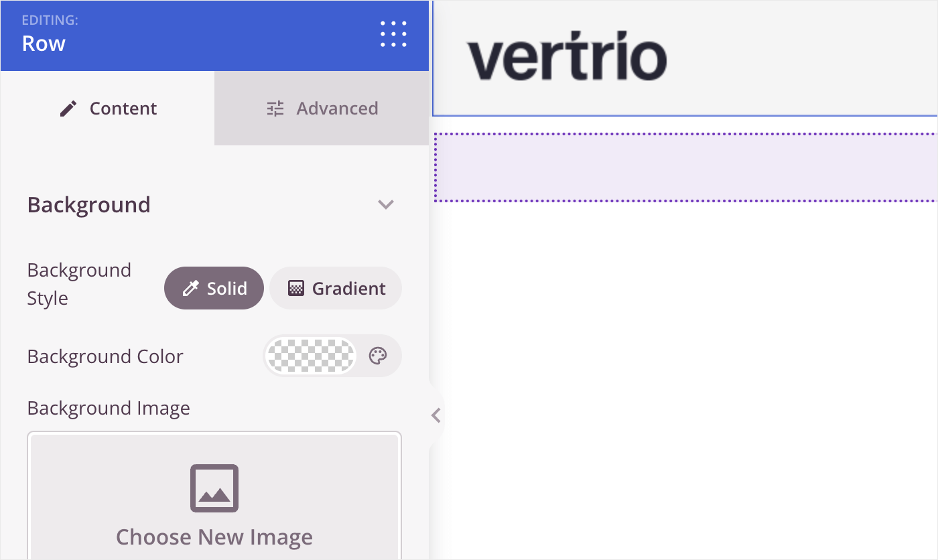
Task: Click the Background Image label
Action: [109, 408]
